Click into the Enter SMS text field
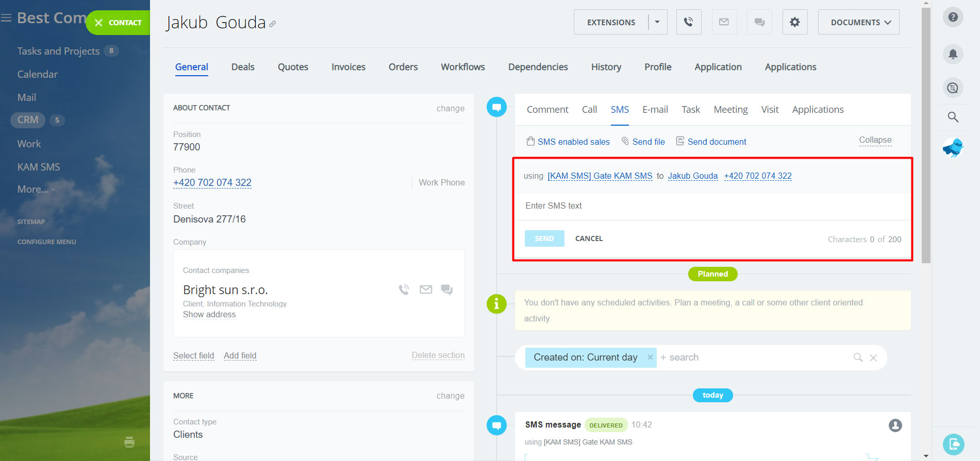 711,206
